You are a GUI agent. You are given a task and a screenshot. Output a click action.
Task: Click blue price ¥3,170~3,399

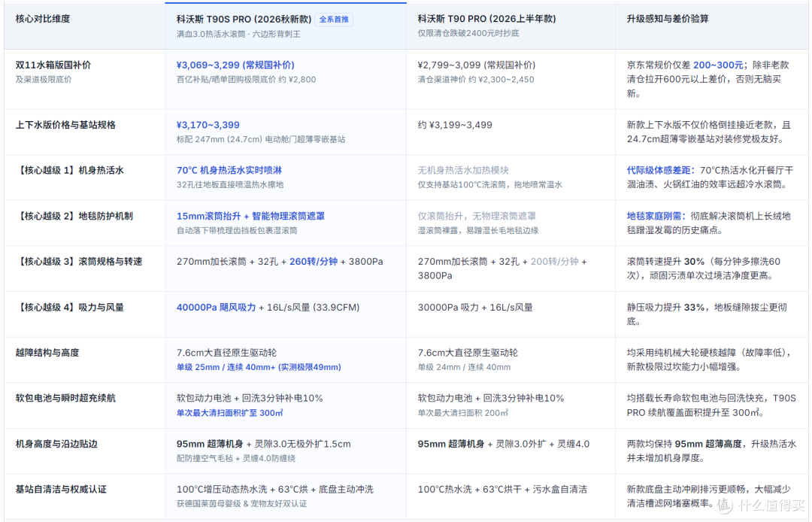(x=208, y=126)
